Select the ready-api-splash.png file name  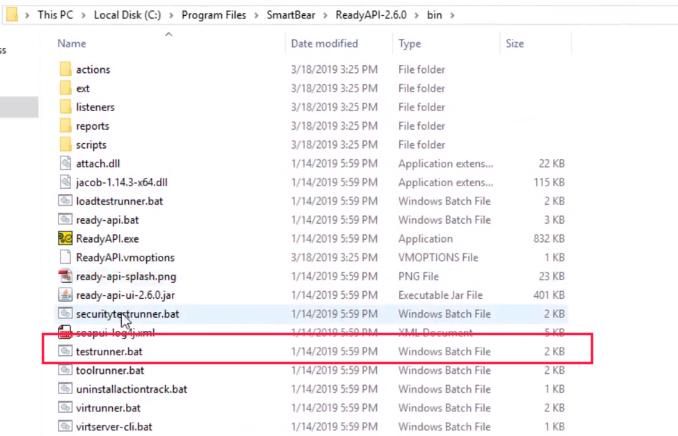pyautogui.click(x=126, y=276)
